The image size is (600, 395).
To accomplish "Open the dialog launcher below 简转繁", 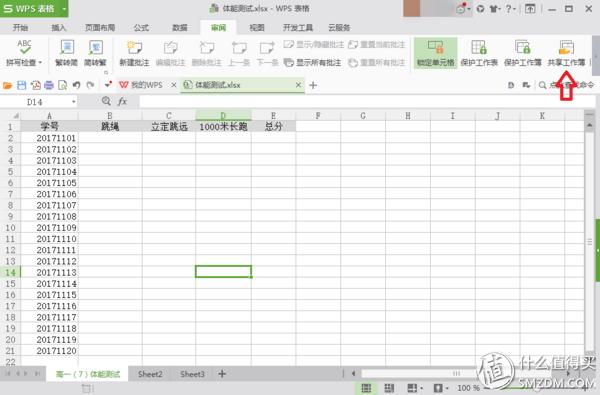I will 106,72.
